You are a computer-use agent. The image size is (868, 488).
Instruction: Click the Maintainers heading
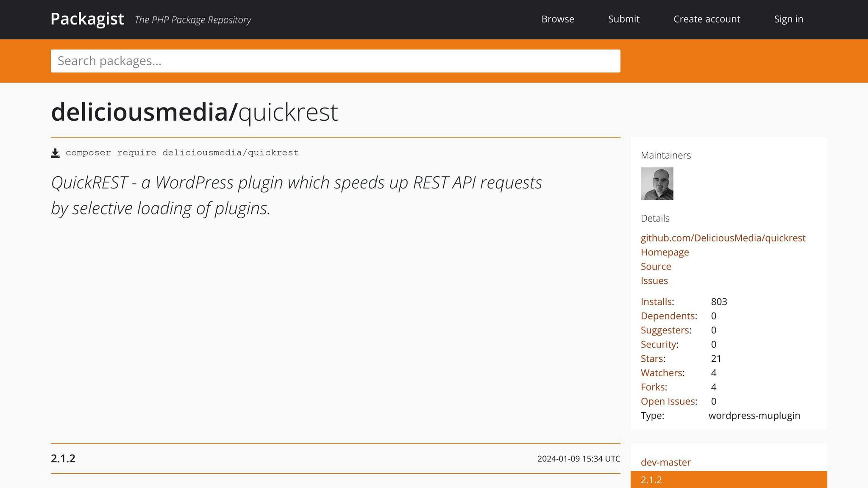[666, 155]
